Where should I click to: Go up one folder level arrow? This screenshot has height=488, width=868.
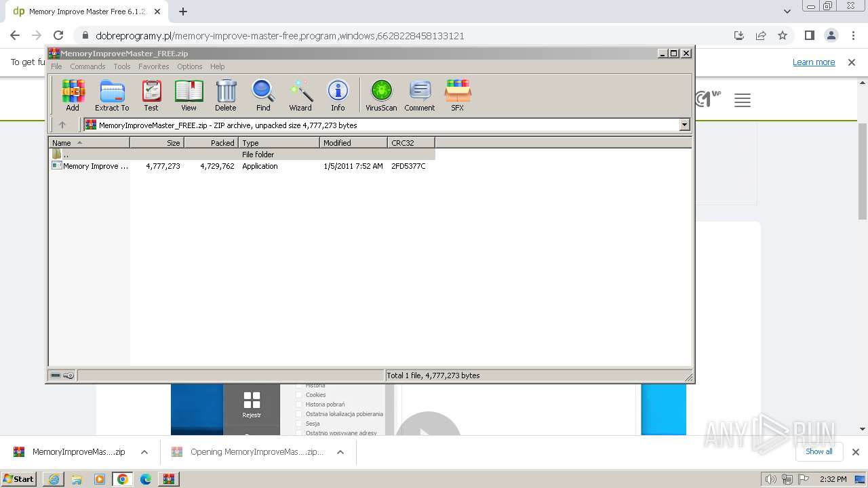coord(62,125)
